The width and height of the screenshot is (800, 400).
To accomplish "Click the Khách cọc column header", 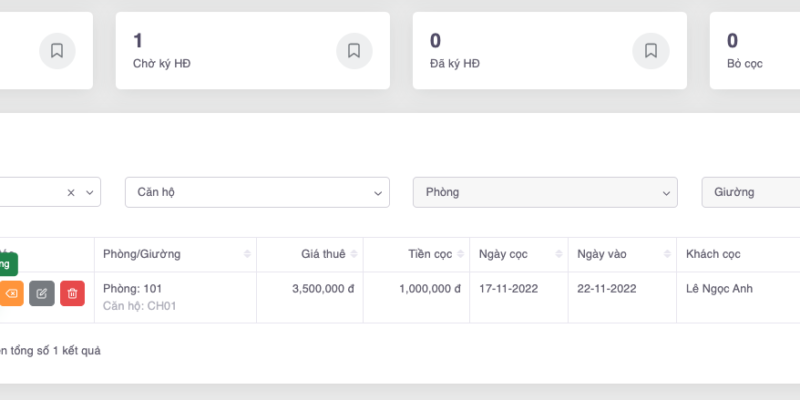I will [x=713, y=255].
